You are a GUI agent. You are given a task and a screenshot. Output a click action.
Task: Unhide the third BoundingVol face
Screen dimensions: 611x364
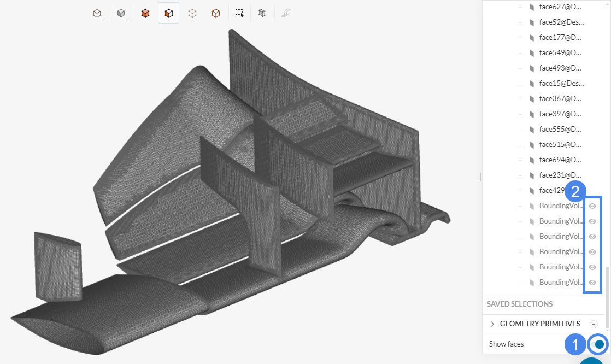point(592,237)
